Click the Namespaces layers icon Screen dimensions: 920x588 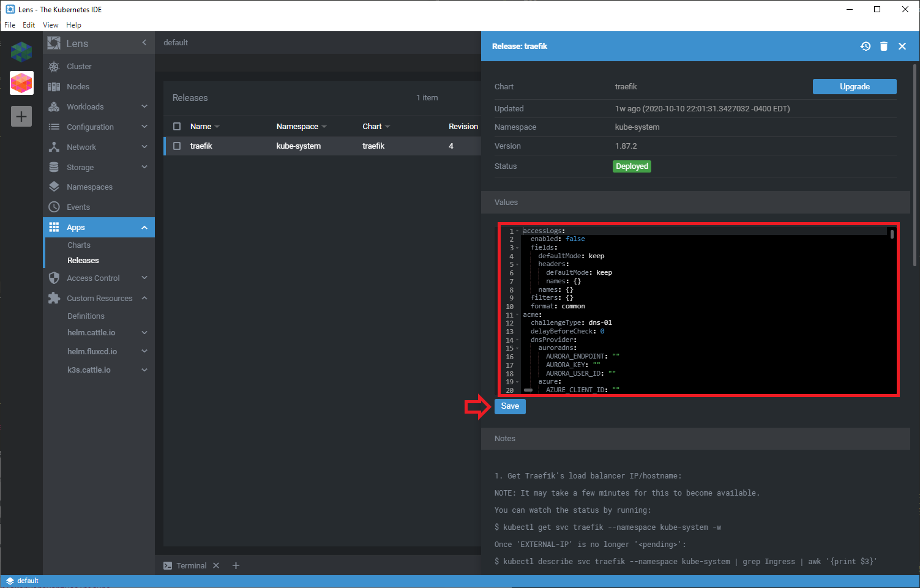[x=54, y=187]
